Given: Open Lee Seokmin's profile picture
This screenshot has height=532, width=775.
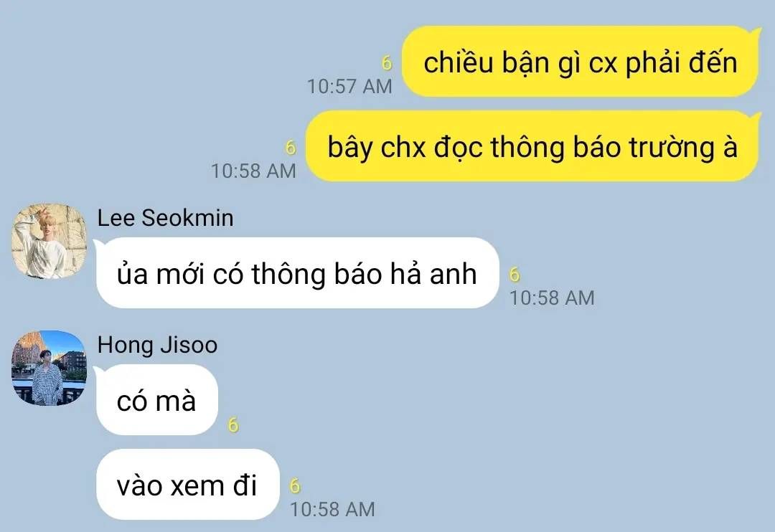Looking at the screenshot, I should [x=50, y=241].
